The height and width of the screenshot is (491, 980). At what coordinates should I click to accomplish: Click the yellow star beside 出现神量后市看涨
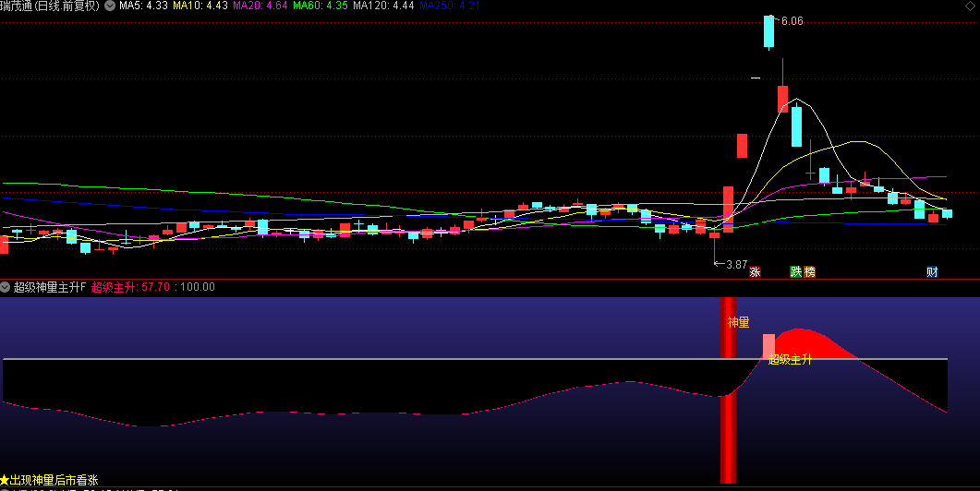coord(5,480)
